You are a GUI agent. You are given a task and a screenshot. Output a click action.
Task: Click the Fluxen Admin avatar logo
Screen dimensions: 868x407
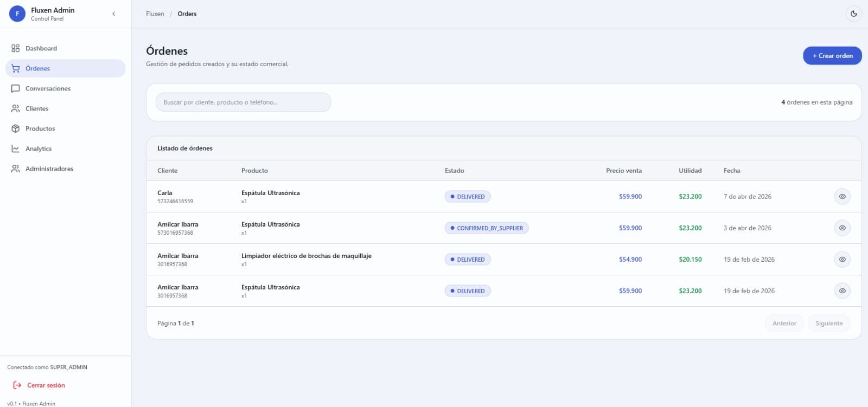pos(17,14)
